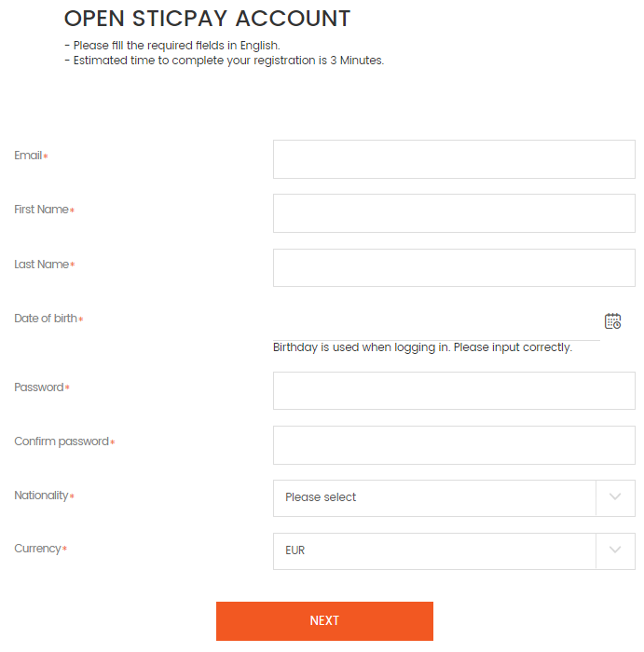
Task: Submit the form with the NEXT button
Action: (x=324, y=621)
